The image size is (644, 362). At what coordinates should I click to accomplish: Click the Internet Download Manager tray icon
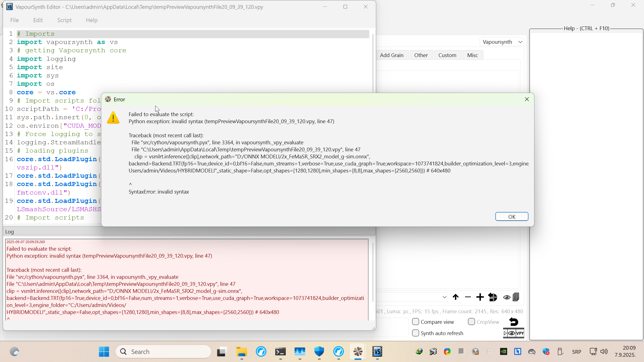pyautogui.click(x=419, y=351)
